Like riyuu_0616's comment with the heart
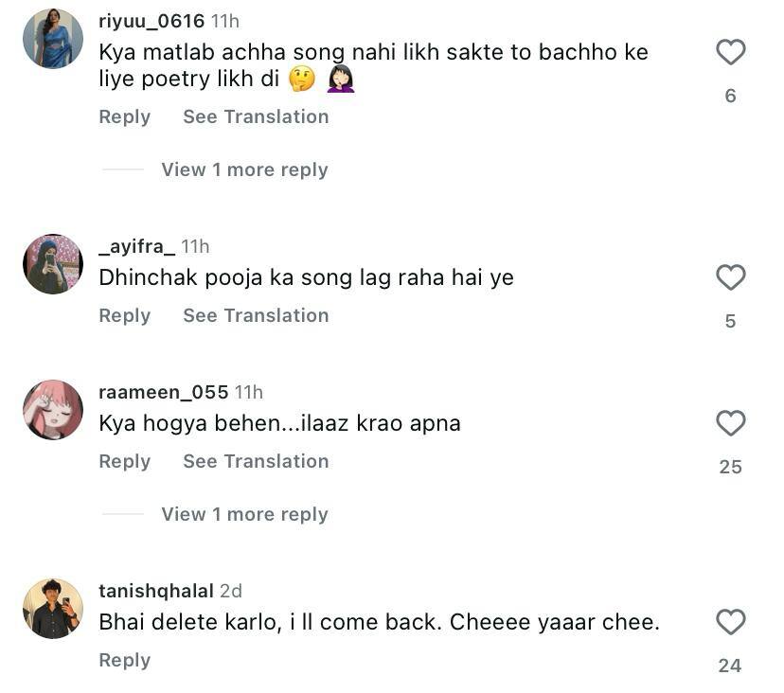The image size is (784, 693). tap(730, 52)
